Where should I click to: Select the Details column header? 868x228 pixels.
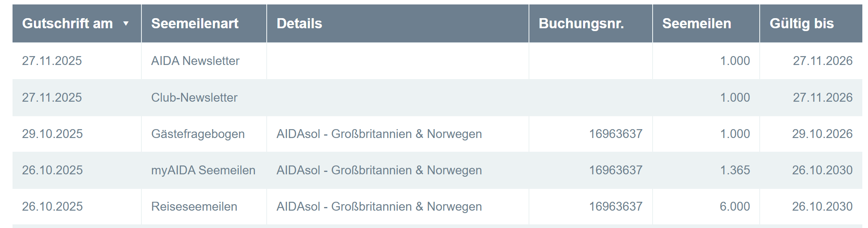click(299, 24)
